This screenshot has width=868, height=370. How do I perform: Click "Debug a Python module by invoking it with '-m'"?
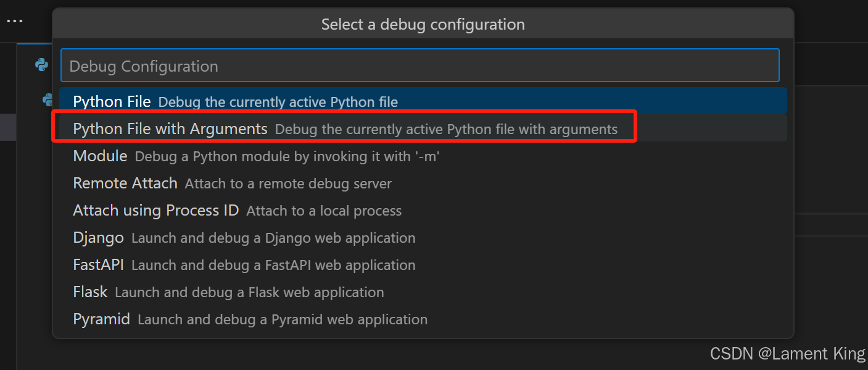tap(287, 157)
